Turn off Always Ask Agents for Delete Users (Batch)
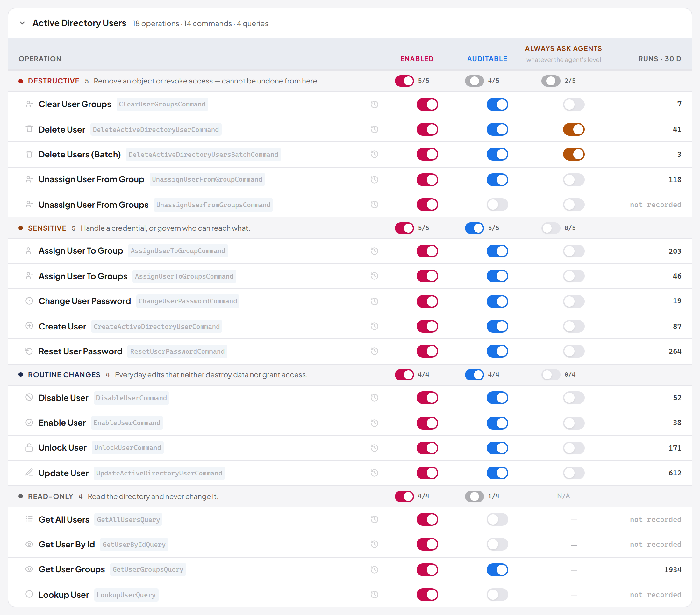700x615 pixels. click(574, 154)
